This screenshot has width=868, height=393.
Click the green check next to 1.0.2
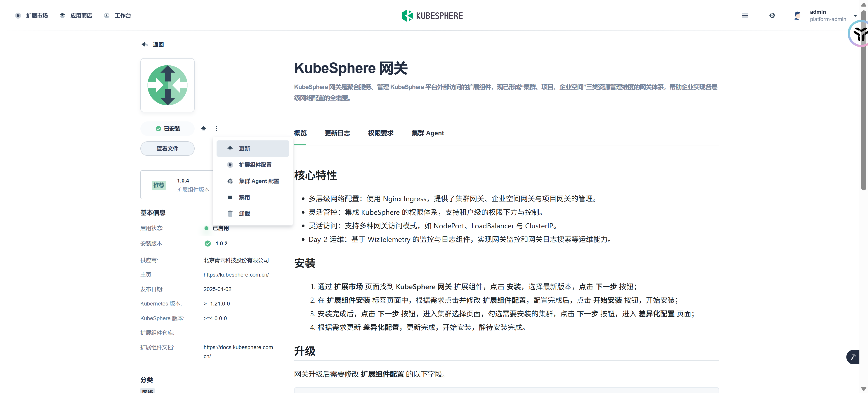[208, 243]
